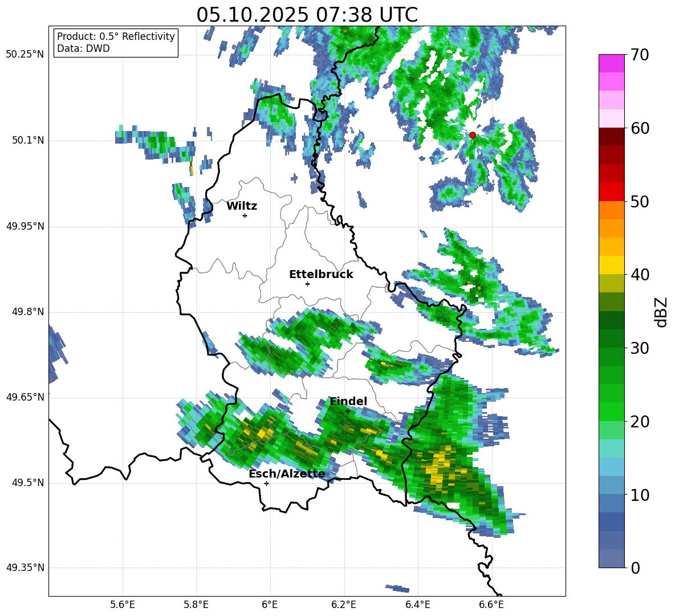The width and height of the screenshot is (675, 616).
Task: Click the colorbar tick label "40"
Action: tap(640, 275)
